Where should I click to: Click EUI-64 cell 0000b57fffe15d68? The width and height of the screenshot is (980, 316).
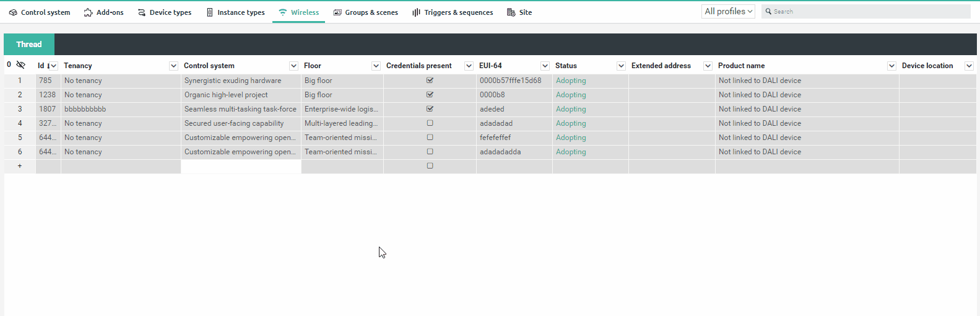pos(514,81)
